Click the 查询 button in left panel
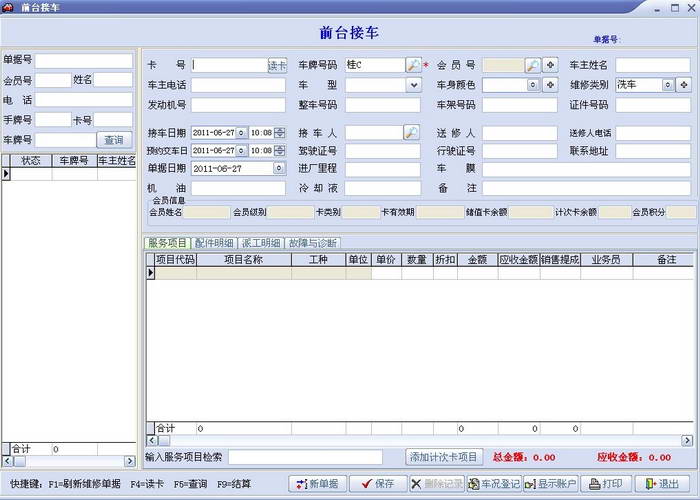The height and width of the screenshot is (500, 700). click(114, 140)
